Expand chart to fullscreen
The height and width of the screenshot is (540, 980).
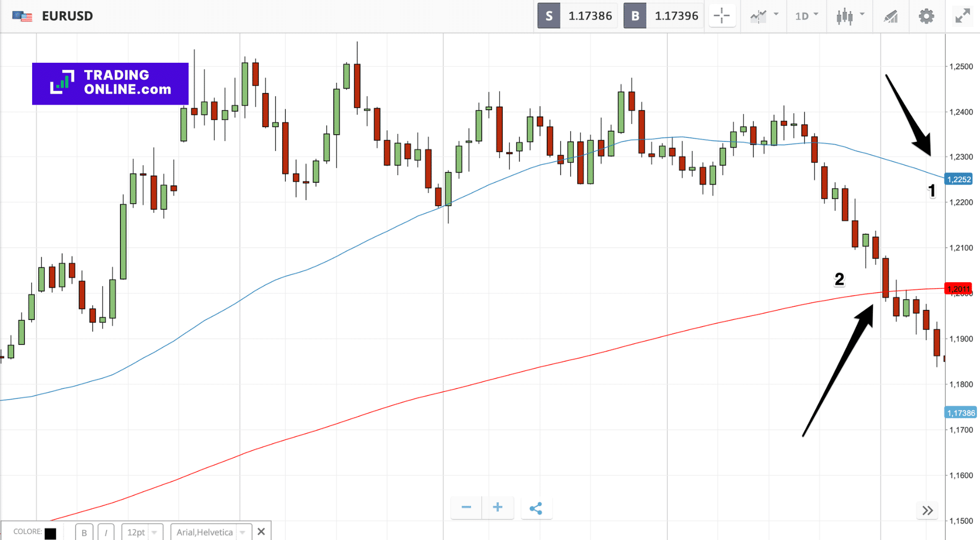pos(962,16)
